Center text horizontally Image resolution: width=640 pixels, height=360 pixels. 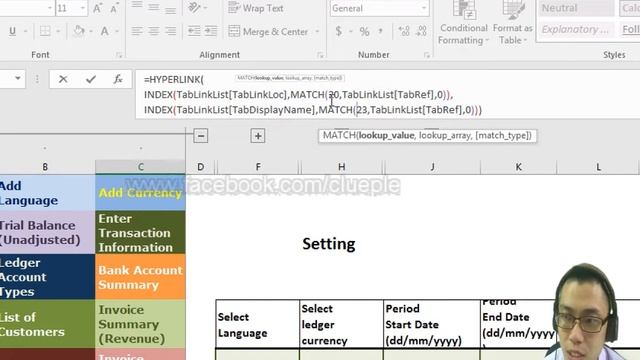tap(154, 31)
